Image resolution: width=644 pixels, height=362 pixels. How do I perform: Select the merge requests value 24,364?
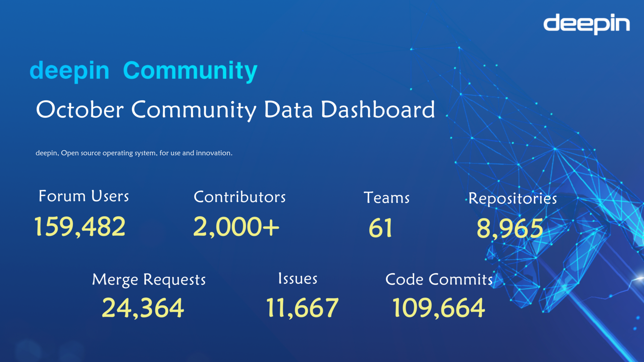143,308
